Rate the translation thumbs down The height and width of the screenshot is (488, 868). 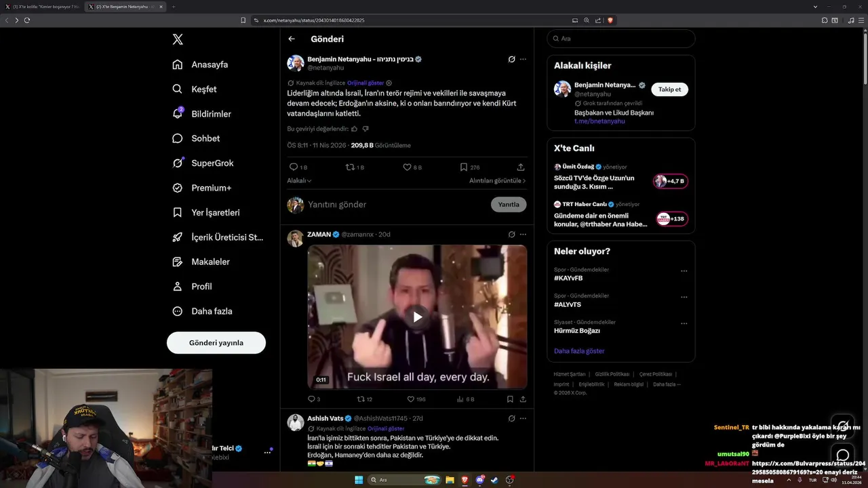click(366, 129)
